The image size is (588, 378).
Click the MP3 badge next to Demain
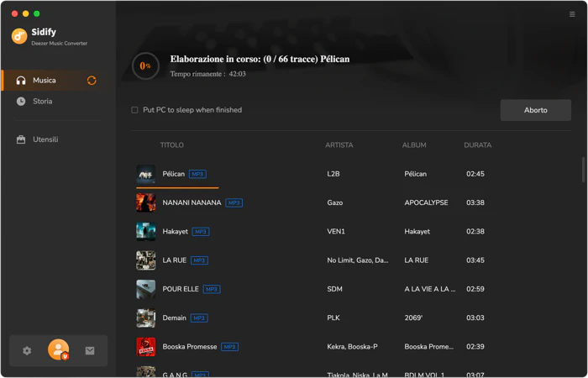point(199,318)
